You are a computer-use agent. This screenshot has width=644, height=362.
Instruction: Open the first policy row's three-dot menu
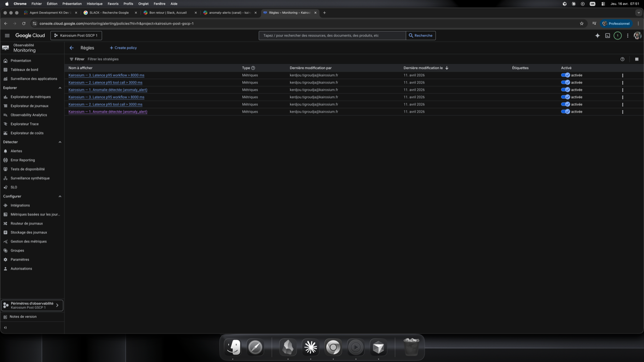(623, 75)
